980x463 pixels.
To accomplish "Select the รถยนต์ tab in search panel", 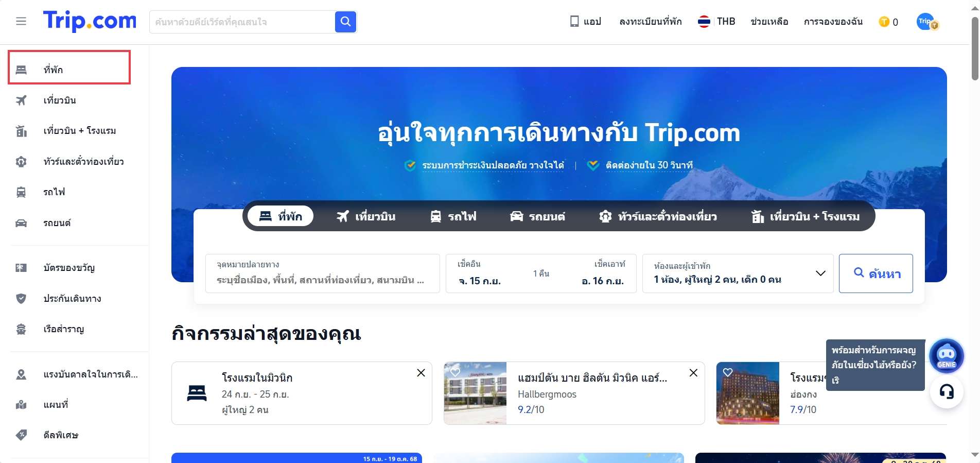I will pyautogui.click(x=537, y=216).
